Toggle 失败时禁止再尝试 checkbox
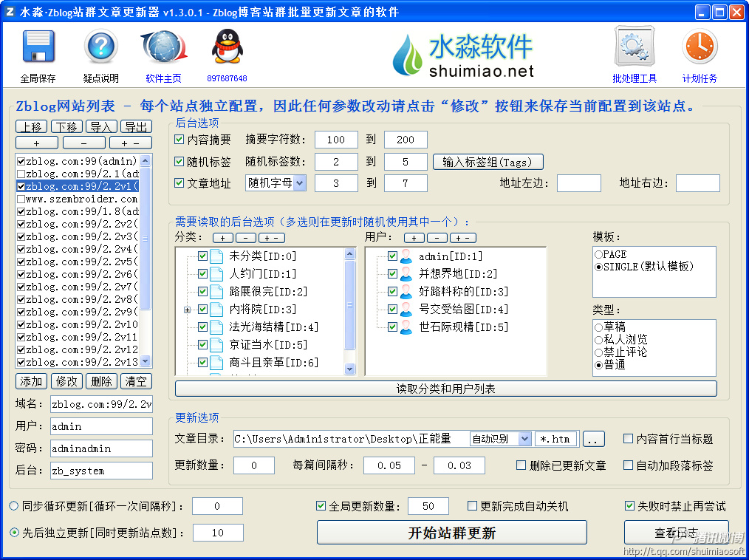This screenshot has width=749, height=560. (x=629, y=506)
